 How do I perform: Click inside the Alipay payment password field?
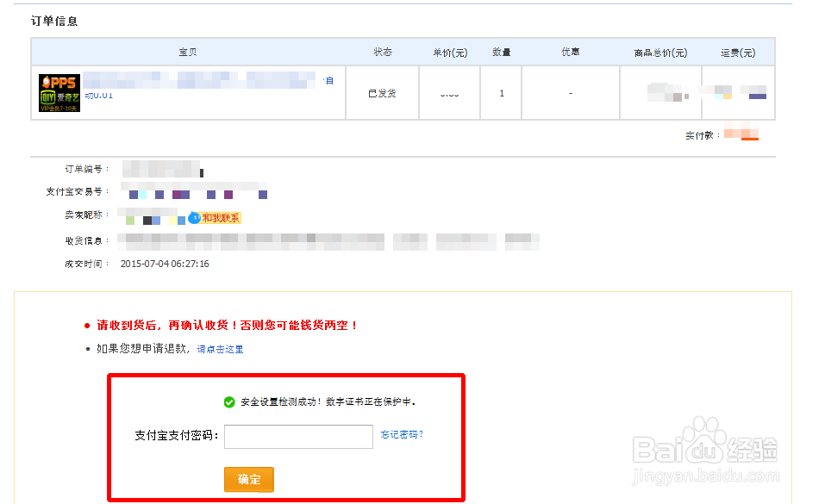pos(297,437)
